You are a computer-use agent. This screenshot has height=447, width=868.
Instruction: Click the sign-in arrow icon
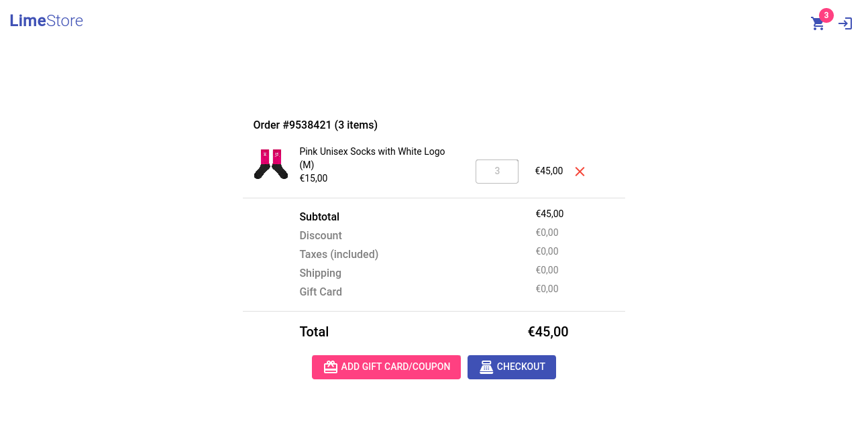845,23
